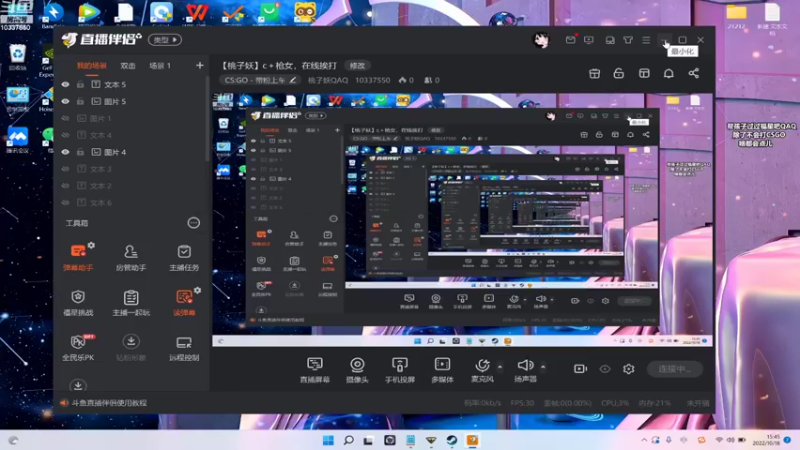Click the share icon above preview
800x450 pixels.
[693, 73]
